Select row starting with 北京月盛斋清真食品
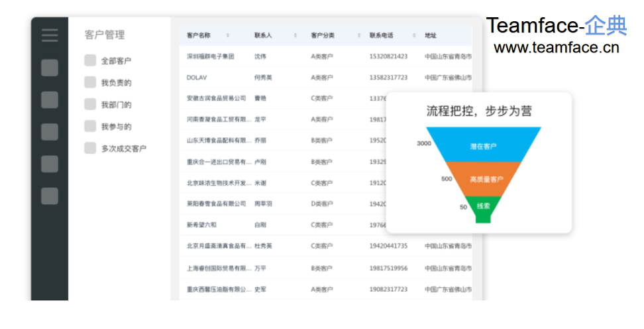 pyautogui.click(x=325, y=246)
